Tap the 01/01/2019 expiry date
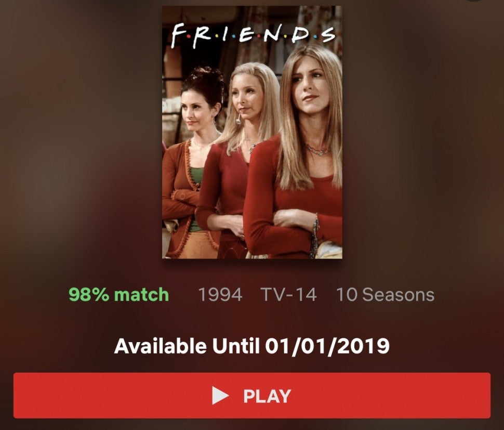The image size is (504, 430). coord(327,346)
